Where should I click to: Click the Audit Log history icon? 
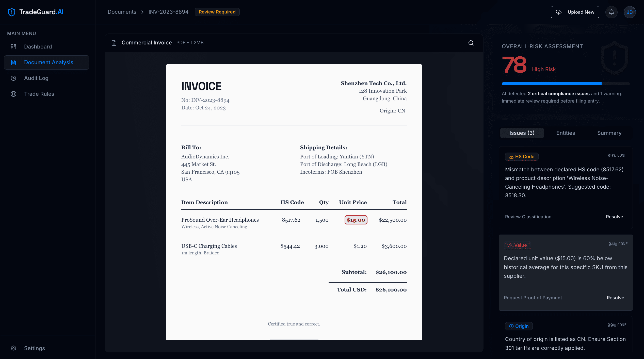click(13, 78)
